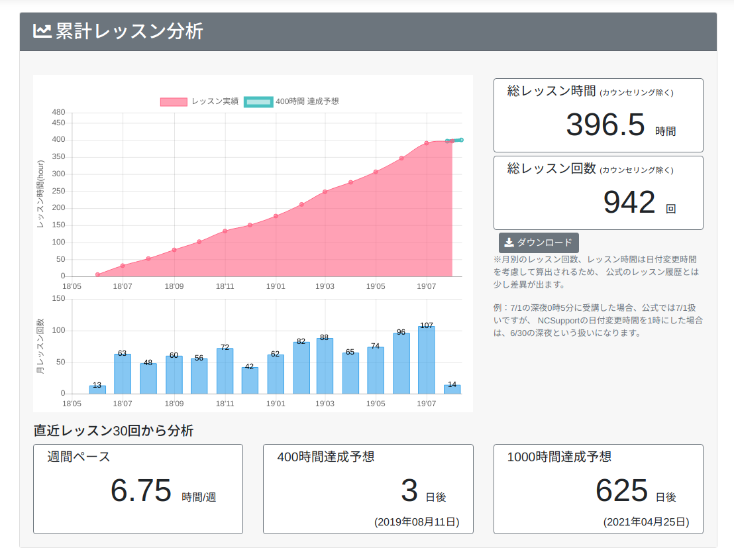Click the 直近レッスン30回から分析 heading
This screenshot has width=734, height=560.
click(113, 431)
